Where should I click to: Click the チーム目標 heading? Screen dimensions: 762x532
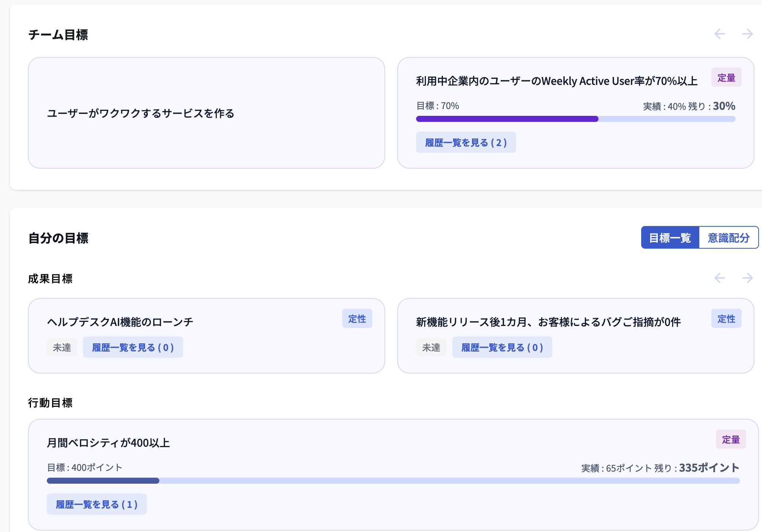[x=58, y=35]
